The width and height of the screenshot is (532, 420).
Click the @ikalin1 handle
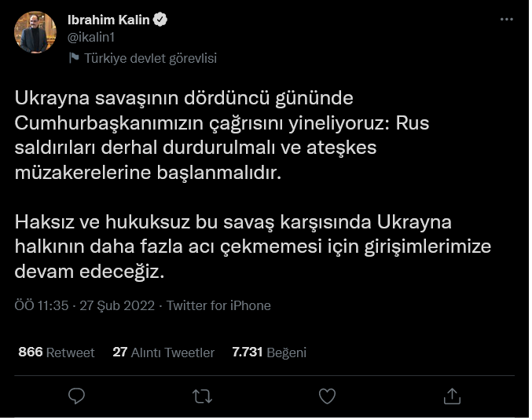point(92,38)
